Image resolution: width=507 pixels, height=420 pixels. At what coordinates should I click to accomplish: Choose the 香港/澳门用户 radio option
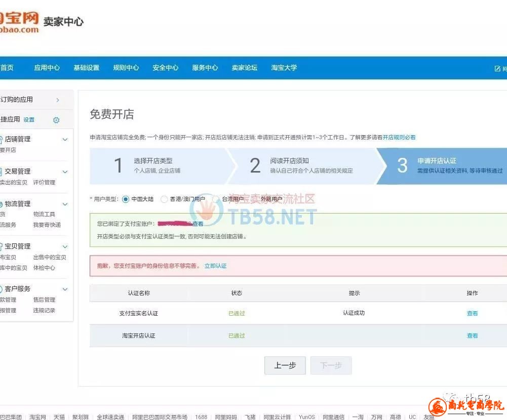click(164, 199)
